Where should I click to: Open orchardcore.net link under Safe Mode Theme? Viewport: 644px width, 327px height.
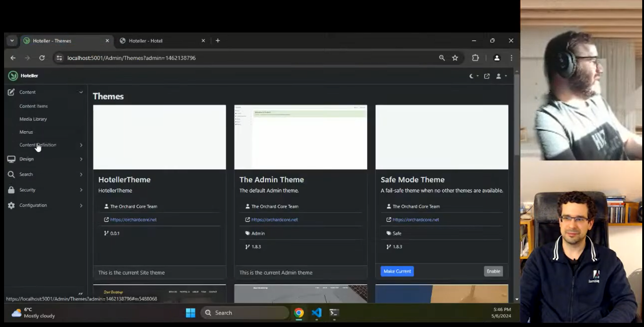(x=416, y=220)
